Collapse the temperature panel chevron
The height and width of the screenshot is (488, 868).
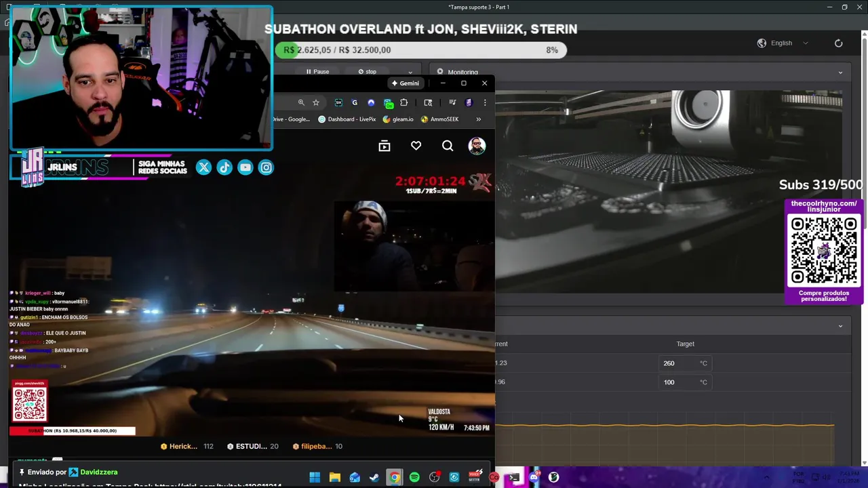(x=840, y=326)
